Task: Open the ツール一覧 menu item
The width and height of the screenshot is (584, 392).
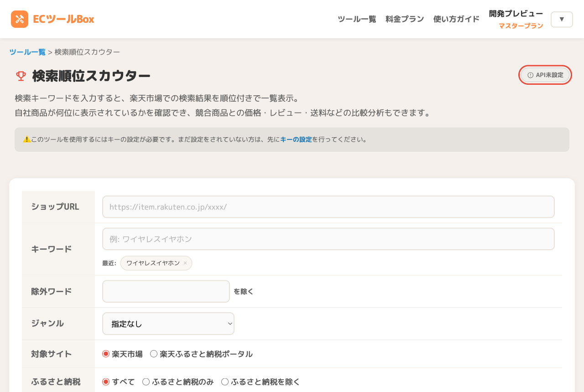Action: tap(357, 19)
